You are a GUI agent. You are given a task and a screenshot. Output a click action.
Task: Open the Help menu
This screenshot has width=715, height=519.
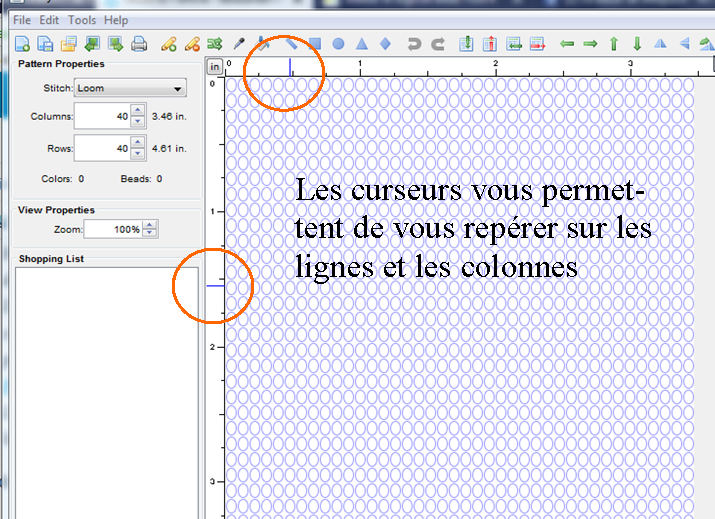(x=116, y=20)
